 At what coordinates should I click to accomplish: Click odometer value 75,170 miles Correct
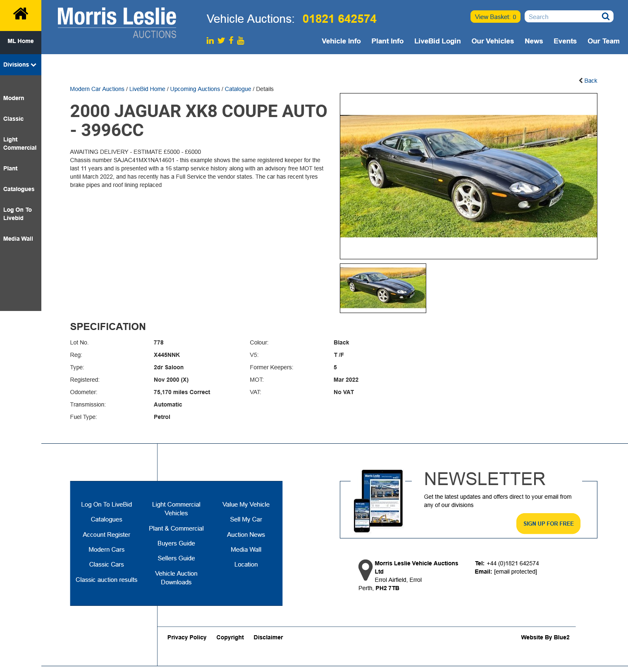(x=182, y=392)
